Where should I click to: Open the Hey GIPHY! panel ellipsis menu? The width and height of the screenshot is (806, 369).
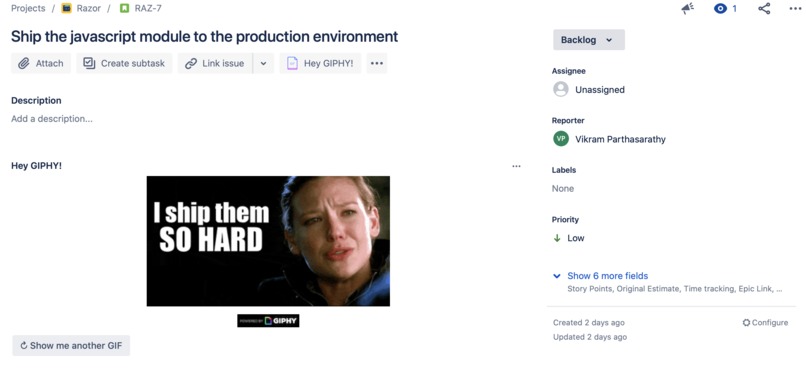[x=517, y=166]
